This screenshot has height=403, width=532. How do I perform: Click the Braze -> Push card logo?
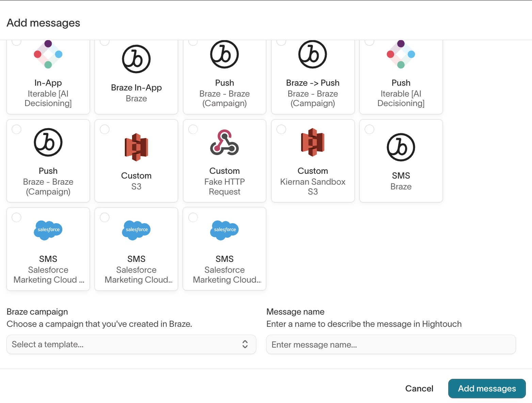click(x=312, y=54)
